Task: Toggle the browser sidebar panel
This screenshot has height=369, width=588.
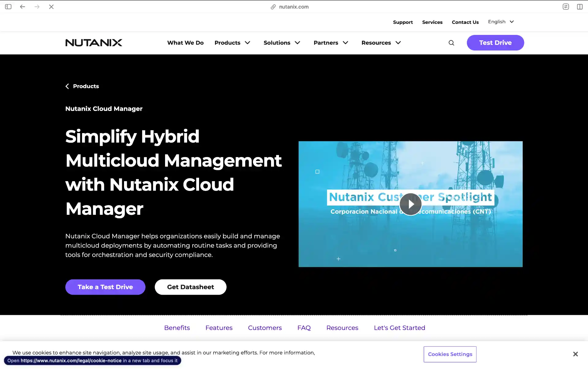Action: pos(8,6)
